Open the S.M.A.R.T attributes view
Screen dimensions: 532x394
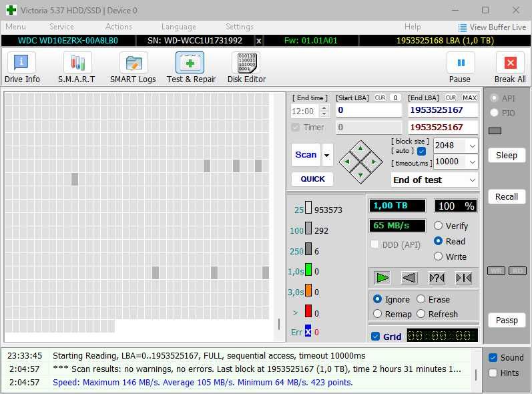coord(77,67)
